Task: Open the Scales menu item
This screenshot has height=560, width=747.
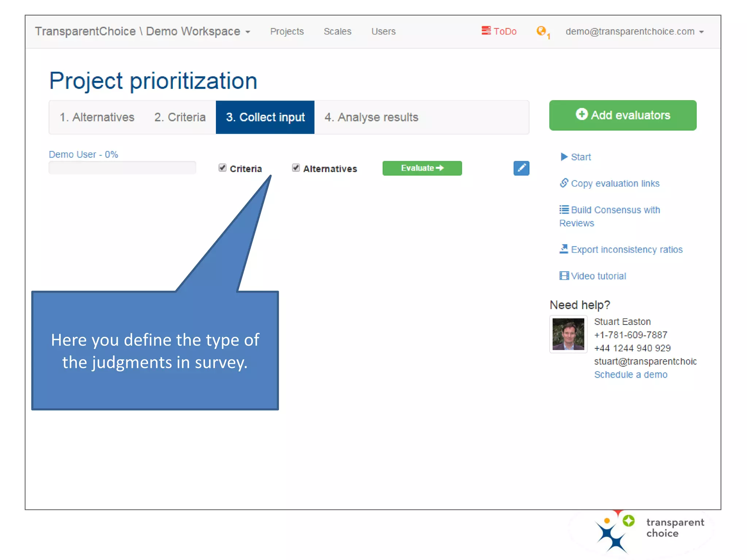Action: click(x=337, y=32)
